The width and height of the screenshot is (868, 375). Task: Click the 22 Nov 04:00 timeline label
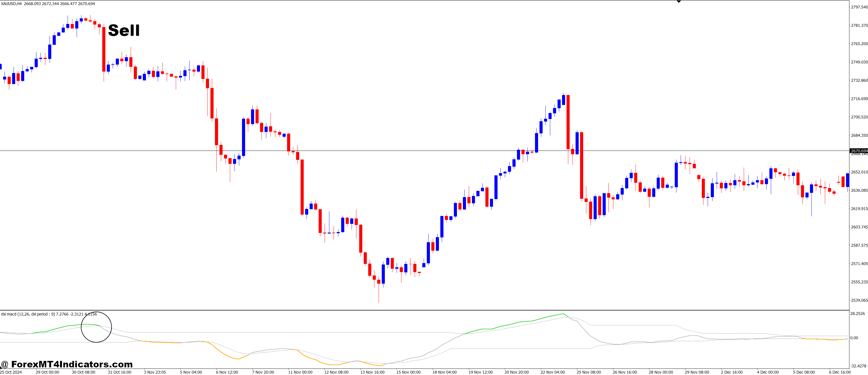(x=553, y=372)
